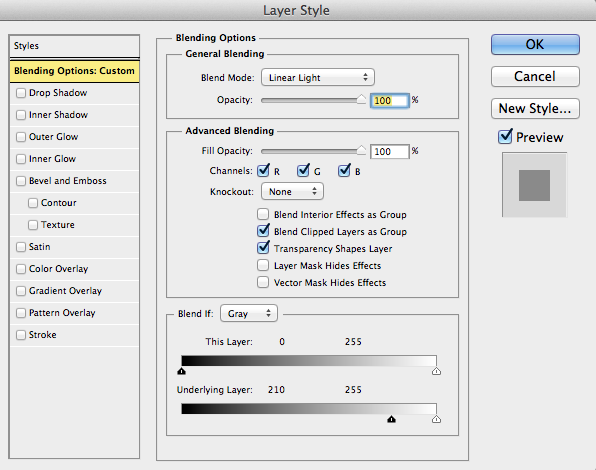
Task: Turn on the Stroke checkbox
Action: (21, 335)
